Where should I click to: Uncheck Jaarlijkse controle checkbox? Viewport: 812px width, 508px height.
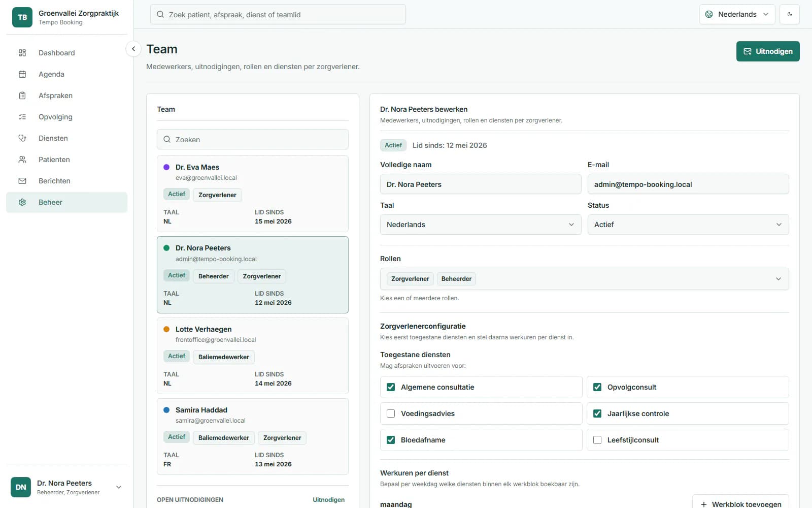click(597, 414)
